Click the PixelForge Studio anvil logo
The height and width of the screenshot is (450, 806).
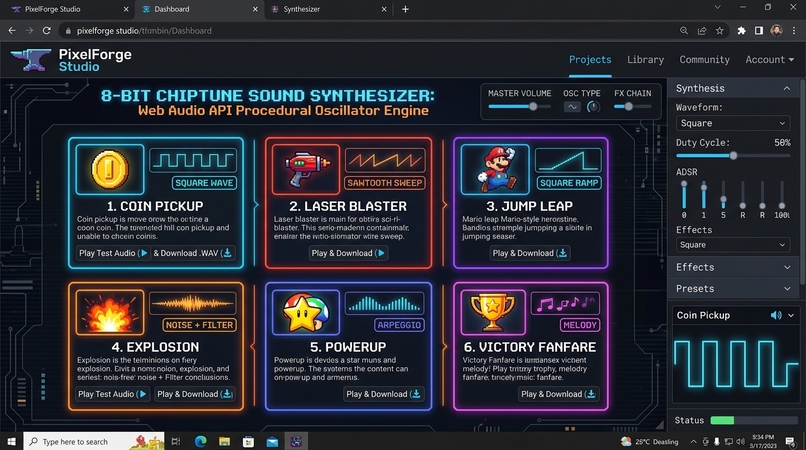click(x=31, y=60)
